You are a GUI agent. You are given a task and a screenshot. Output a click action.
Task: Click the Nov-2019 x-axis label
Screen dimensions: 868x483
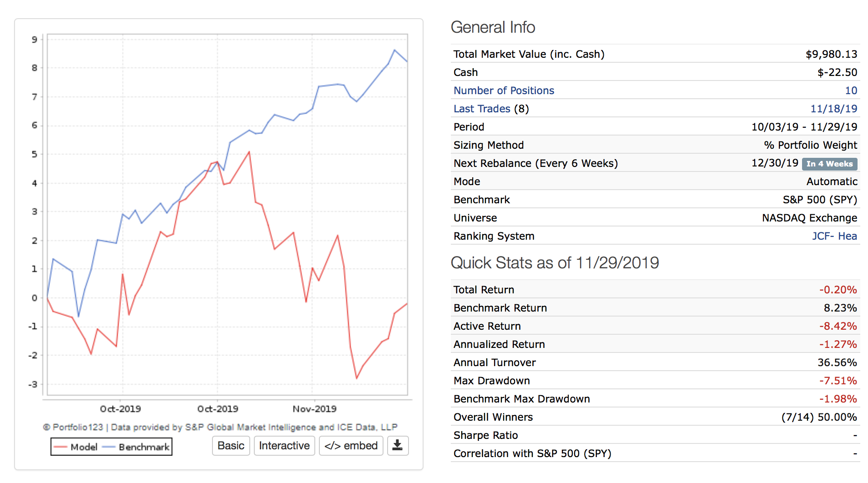click(x=314, y=409)
